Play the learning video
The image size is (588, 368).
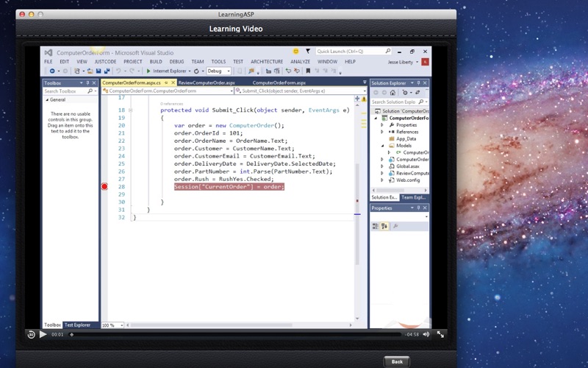(x=43, y=334)
